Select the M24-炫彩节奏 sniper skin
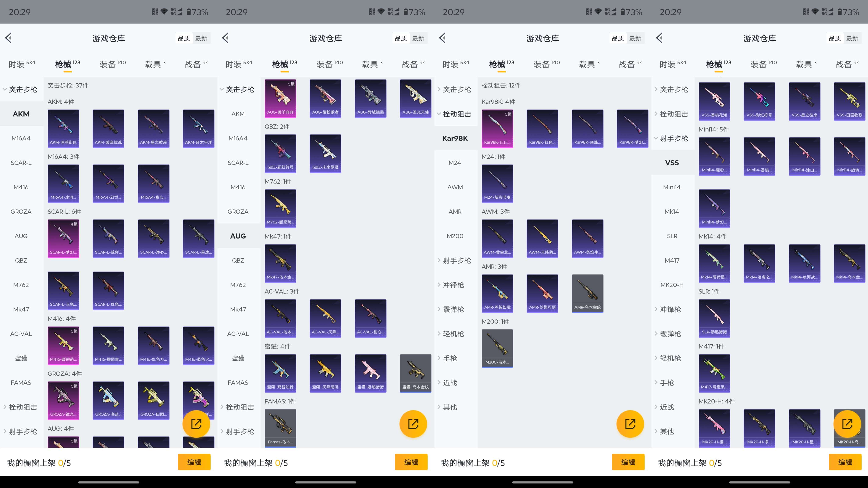This screenshot has height=488, width=868. pyautogui.click(x=497, y=184)
